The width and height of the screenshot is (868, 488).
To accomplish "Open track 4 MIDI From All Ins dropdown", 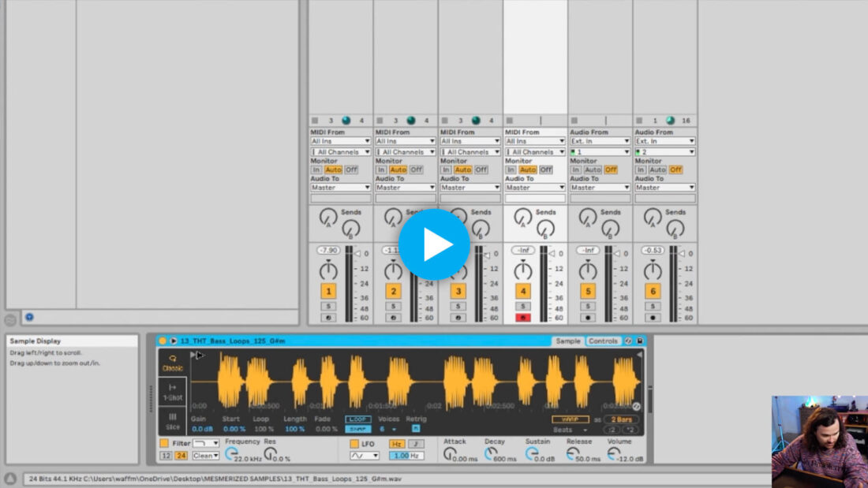I will 535,141.
